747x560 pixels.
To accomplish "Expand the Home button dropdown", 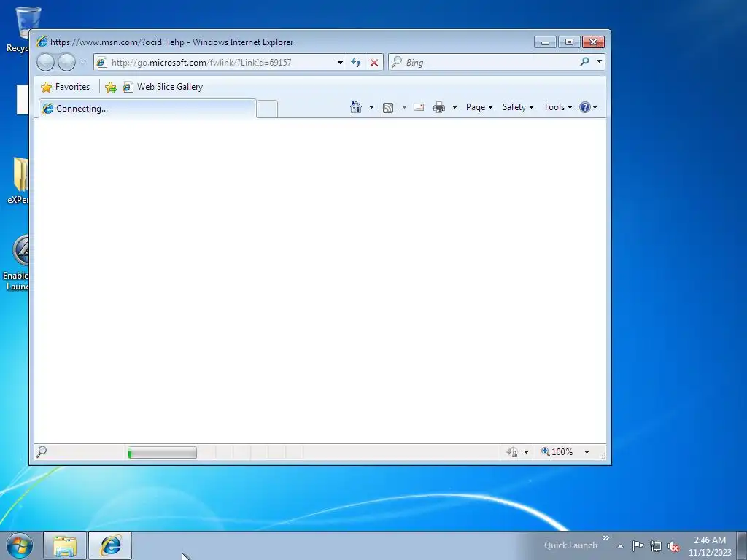I will coord(371,107).
